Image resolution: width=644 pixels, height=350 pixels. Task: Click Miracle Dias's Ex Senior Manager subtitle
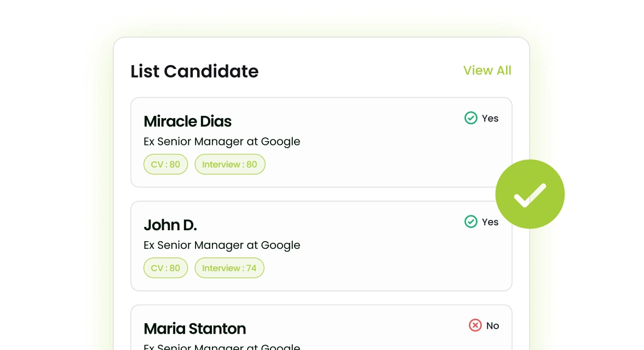222,142
